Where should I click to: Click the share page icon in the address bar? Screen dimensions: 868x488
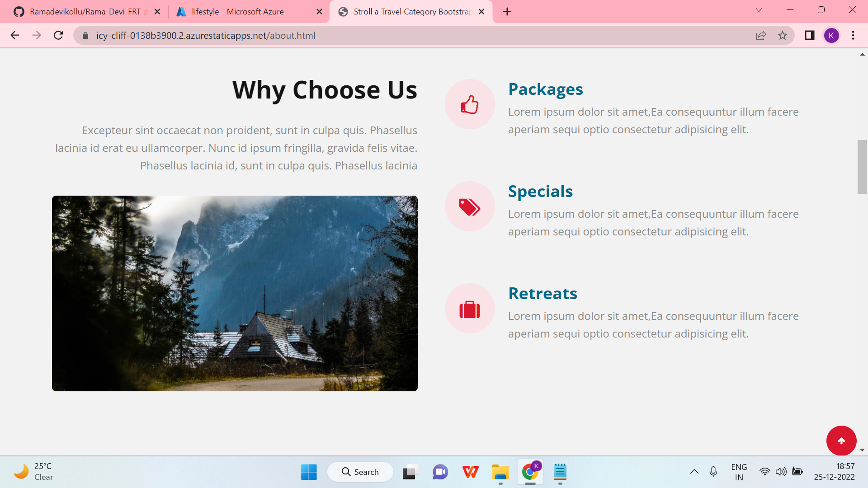click(761, 35)
